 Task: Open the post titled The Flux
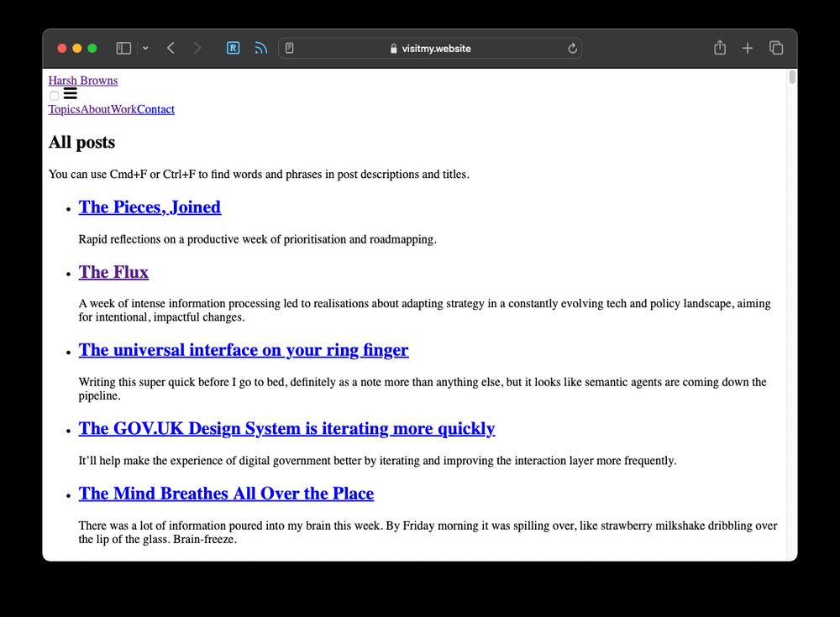pos(113,272)
